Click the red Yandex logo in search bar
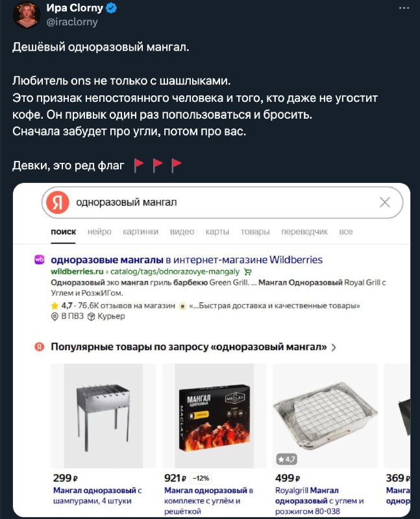 (x=58, y=202)
